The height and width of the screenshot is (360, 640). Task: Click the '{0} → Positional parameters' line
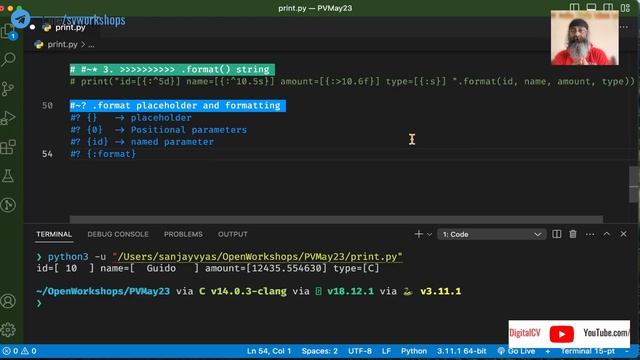158,130
